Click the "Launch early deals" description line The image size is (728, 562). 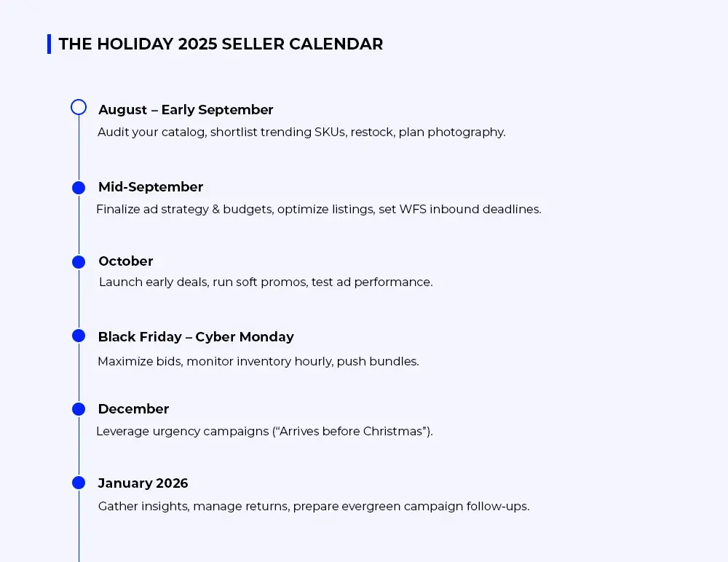point(266,282)
